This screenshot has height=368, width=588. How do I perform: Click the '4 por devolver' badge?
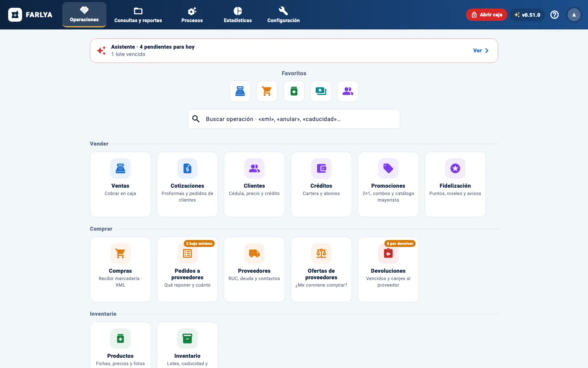coord(400,244)
